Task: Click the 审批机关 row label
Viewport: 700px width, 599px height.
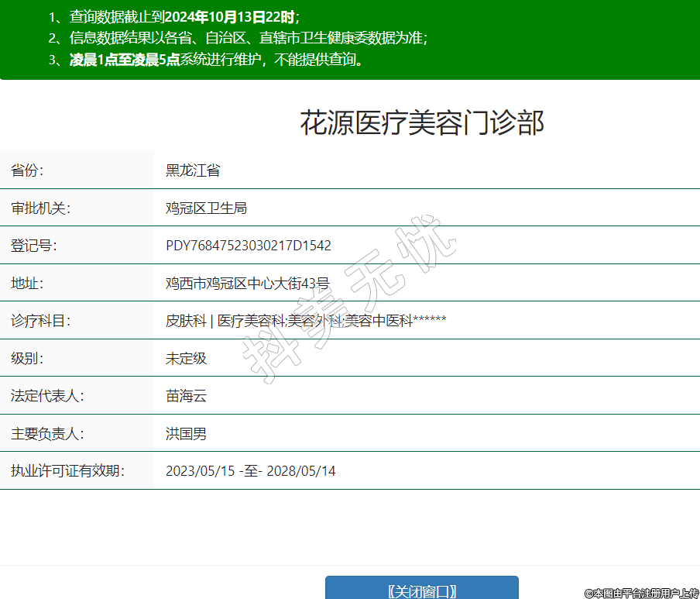Action: pos(41,208)
